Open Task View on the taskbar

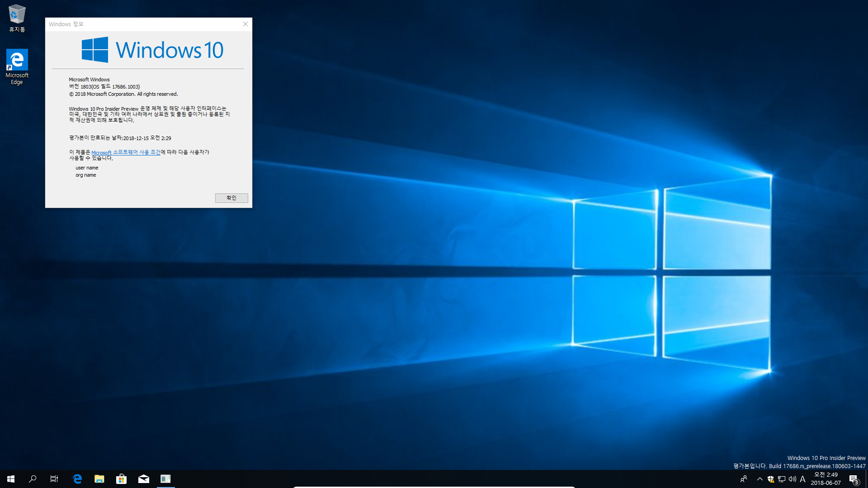54,479
